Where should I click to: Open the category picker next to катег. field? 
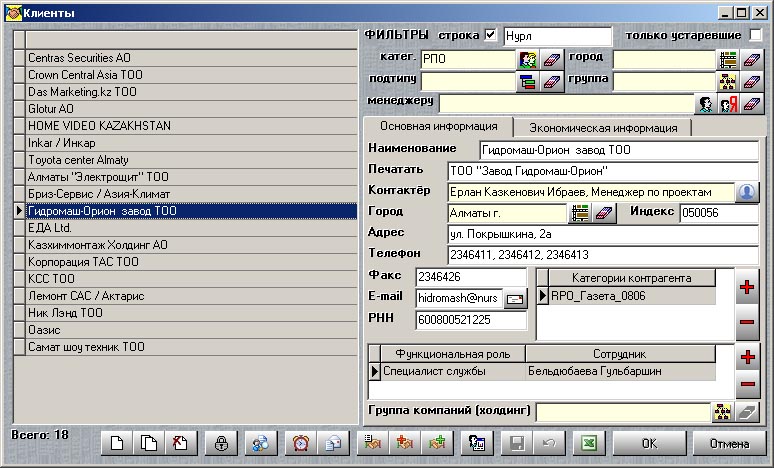527,59
